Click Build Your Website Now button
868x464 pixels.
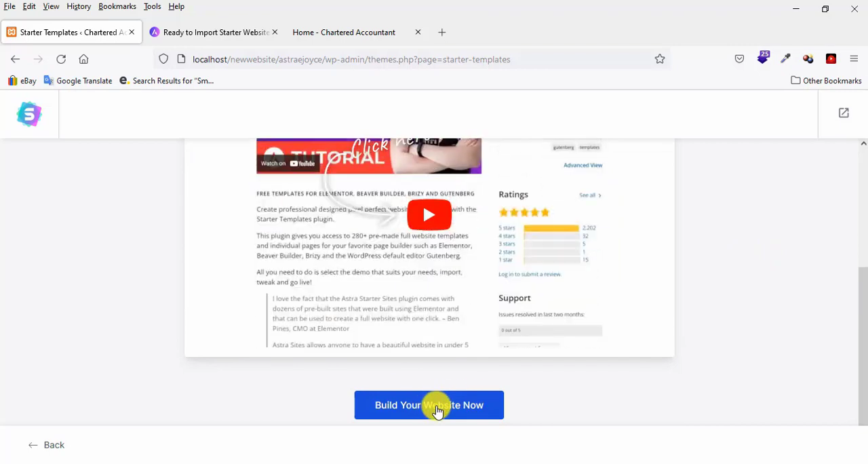click(x=429, y=405)
